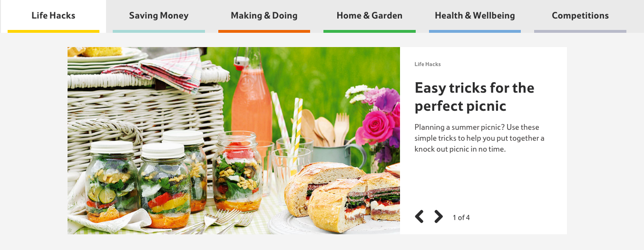
Task: Switch to the Saving Money tab
Action: pos(159,16)
